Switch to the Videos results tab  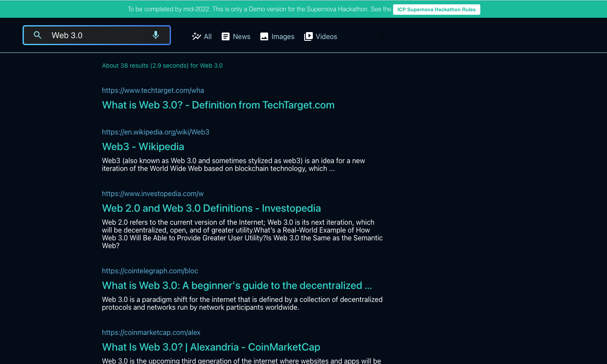pos(321,36)
